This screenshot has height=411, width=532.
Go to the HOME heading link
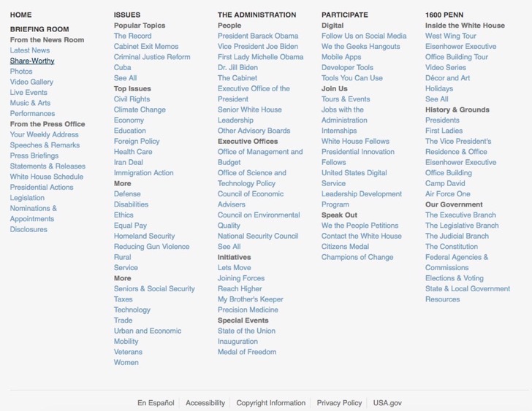coord(20,15)
